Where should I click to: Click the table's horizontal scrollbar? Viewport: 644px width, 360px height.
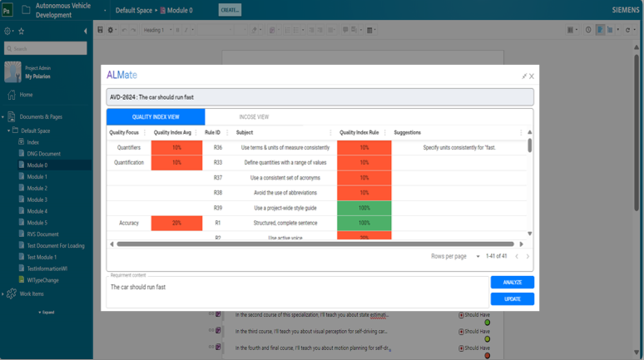coord(315,244)
